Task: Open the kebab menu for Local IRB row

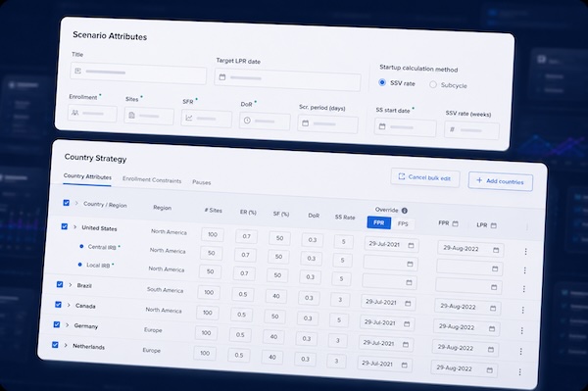Action: [523, 289]
